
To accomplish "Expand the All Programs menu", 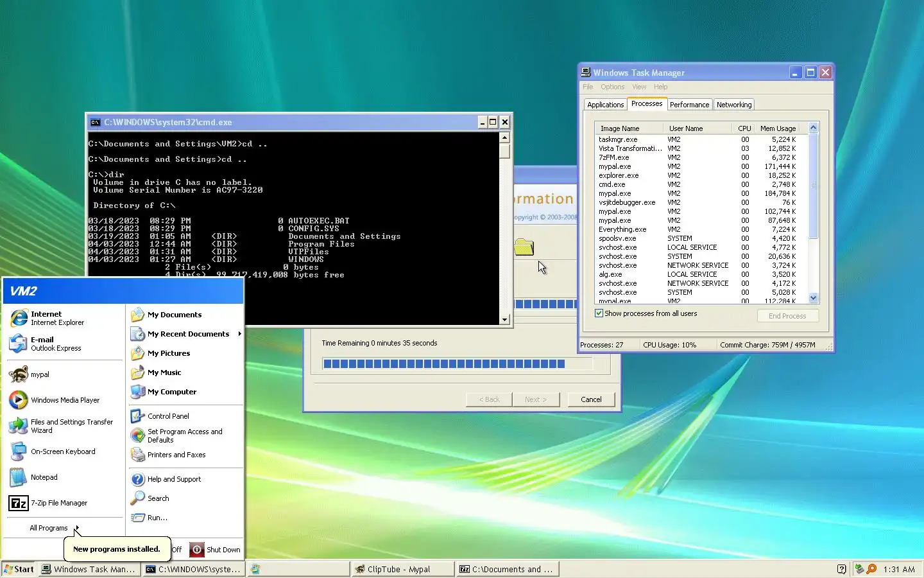I will pos(55,528).
